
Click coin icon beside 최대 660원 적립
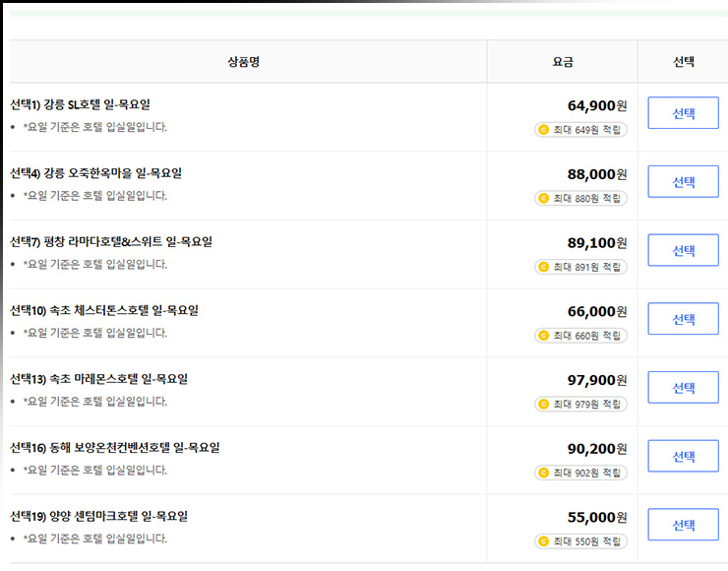(543, 336)
